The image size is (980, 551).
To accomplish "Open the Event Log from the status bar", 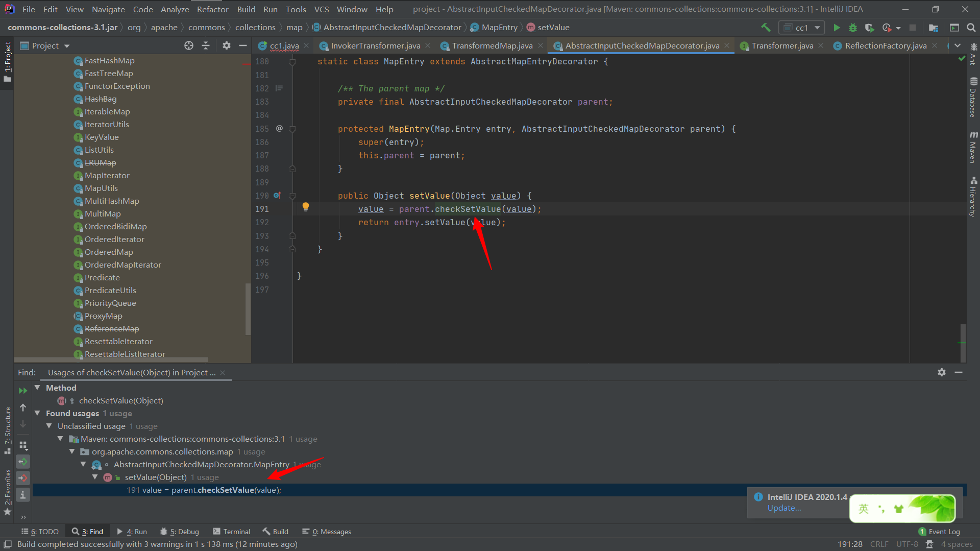I will [939, 532].
